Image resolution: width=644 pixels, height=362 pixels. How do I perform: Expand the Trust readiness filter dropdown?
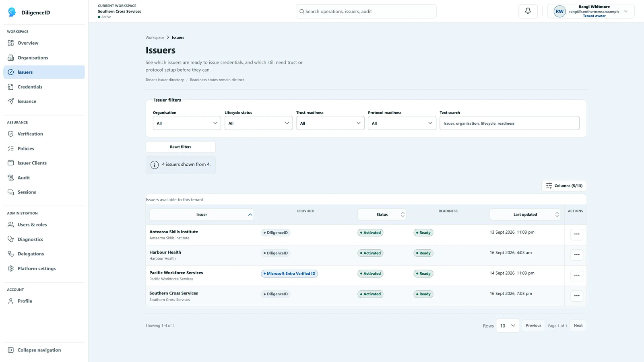pyautogui.click(x=330, y=123)
